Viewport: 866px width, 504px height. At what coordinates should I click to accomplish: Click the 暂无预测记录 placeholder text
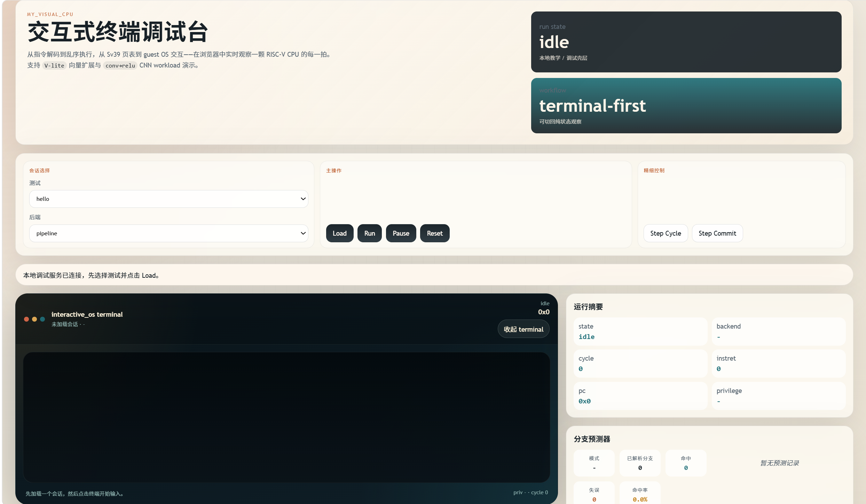pos(779,463)
